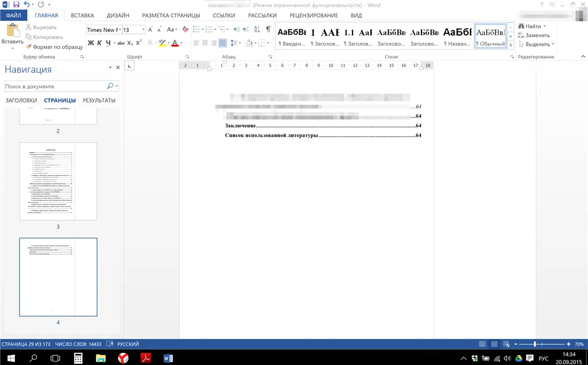The image size is (588, 365).
Task: Click the search magnifier in the navigation pane
Action: pos(110,86)
